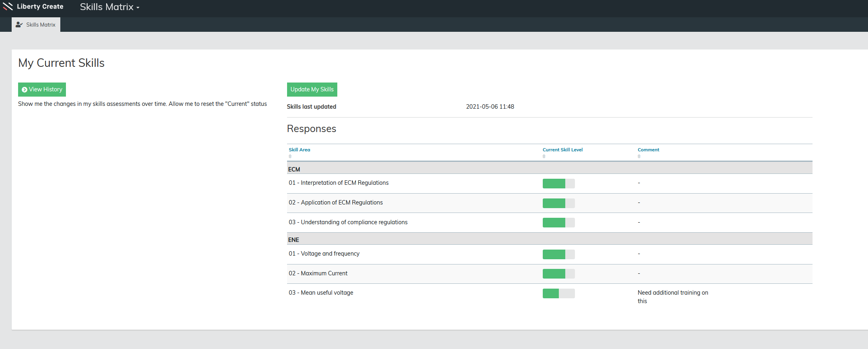Click the Update My Skills button
Screen dimensions: 868x349
tap(312, 89)
